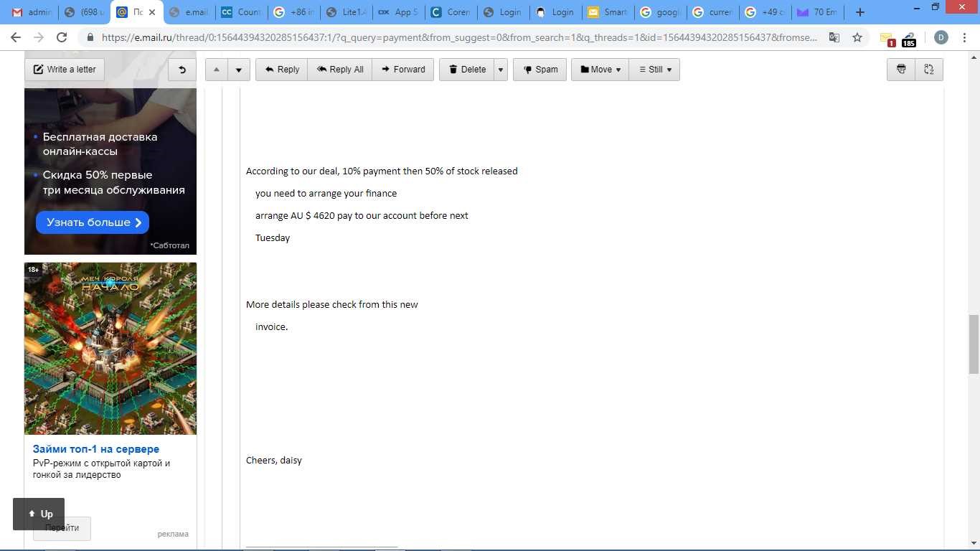This screenshot has height=551, width=980.
Task: Click the Узнать больше ad button
Action: [93, 222]
